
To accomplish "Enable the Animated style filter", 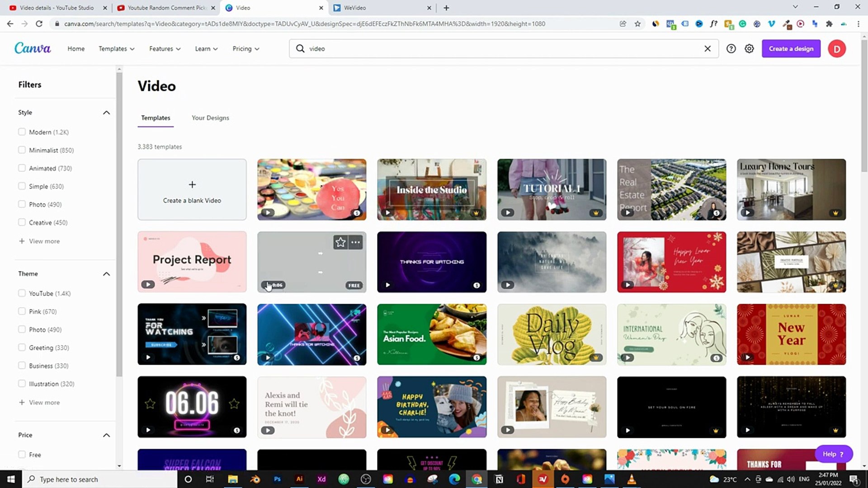I will click(x=22, y=168).
